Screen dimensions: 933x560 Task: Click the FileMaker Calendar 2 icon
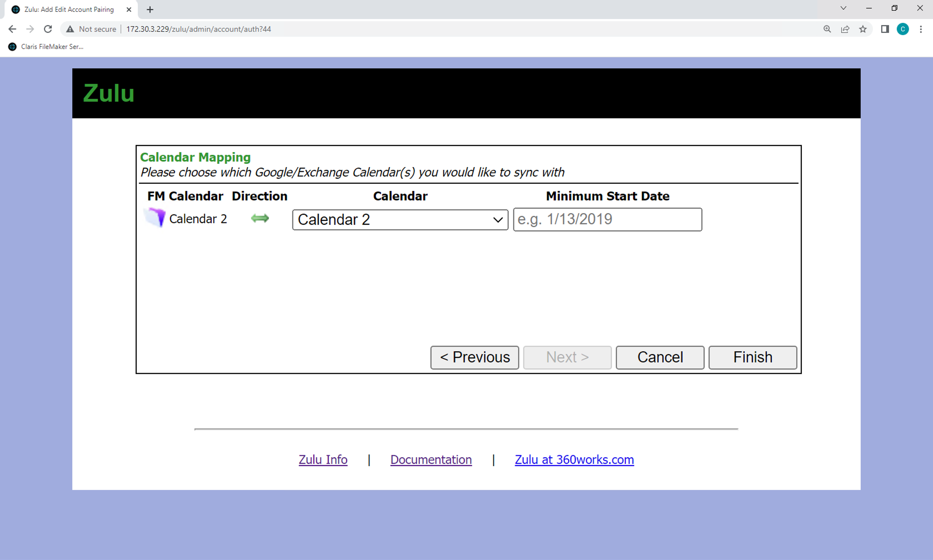[x=155, y=218]
